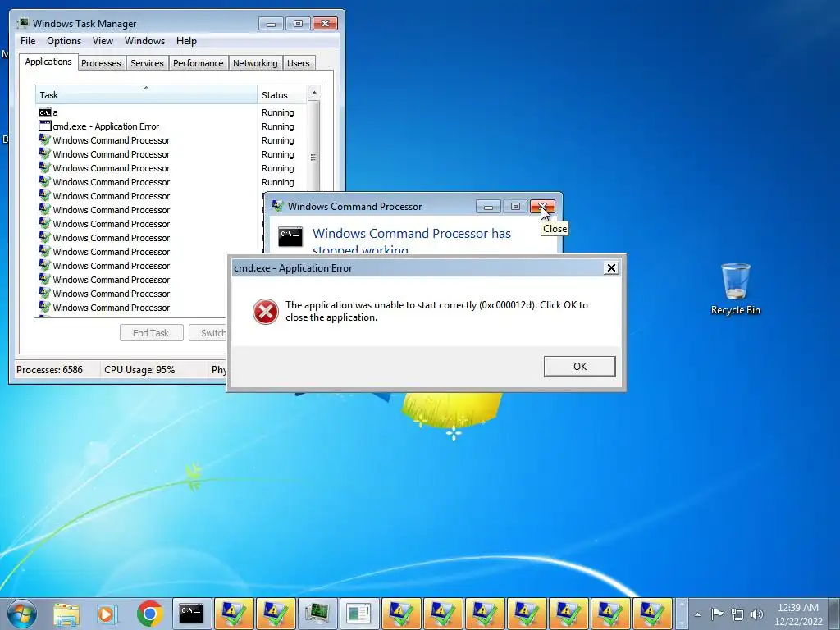
Task: Click the red error icon in dialog
Action: [x=266, y=311]
